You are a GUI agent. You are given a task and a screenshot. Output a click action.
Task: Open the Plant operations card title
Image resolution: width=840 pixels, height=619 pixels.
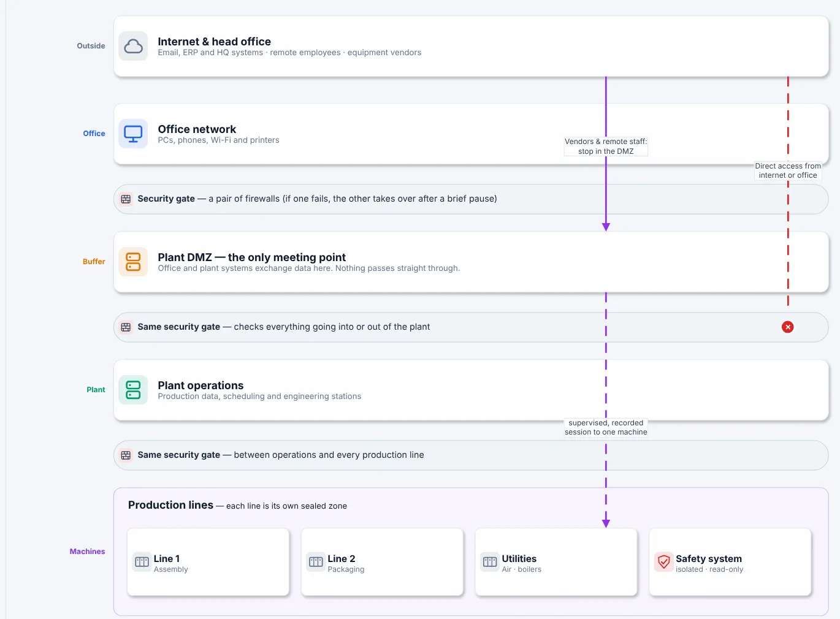tap(200, 385)
